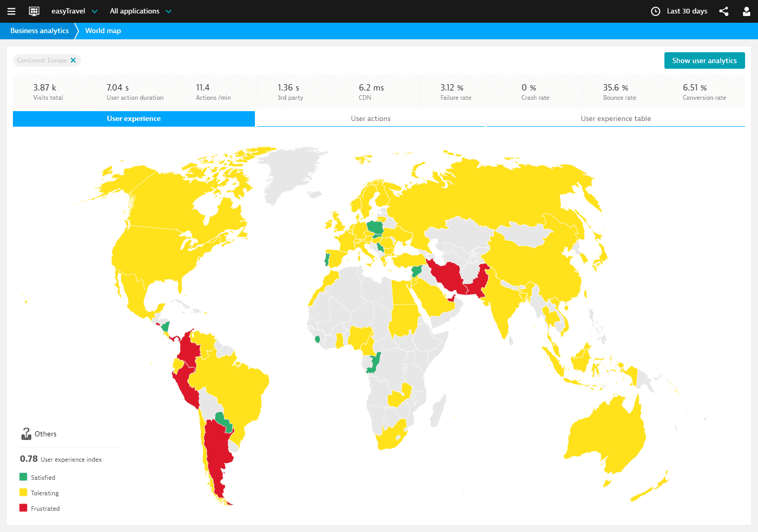
Task: Click the 0 % Crash rate metric
Action: (535, 92)
